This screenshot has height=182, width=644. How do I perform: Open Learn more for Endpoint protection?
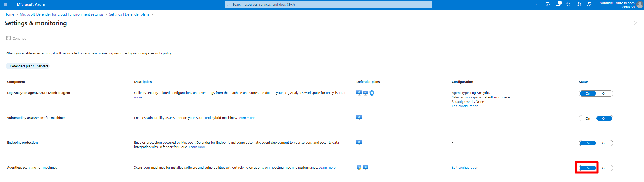(197, 147)
